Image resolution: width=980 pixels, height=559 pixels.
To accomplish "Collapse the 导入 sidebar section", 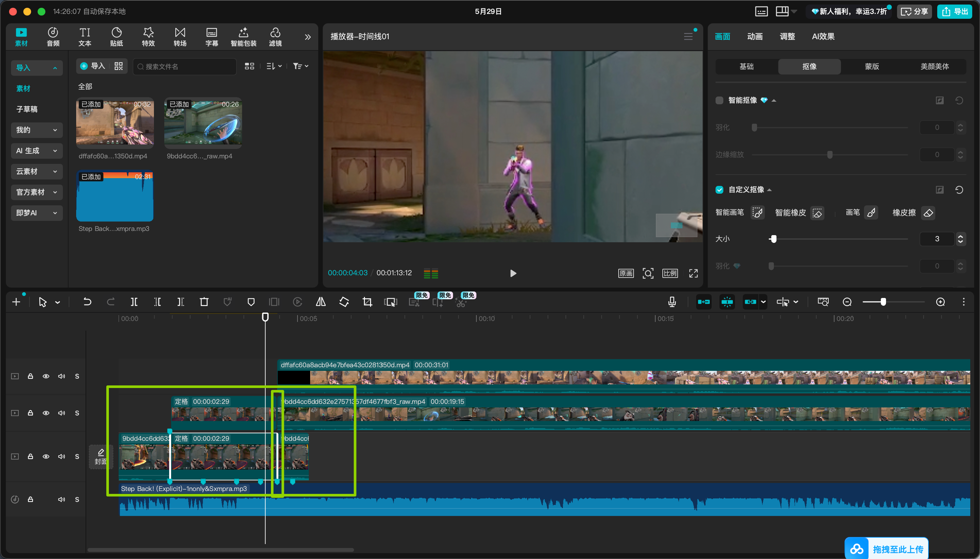I will tap(37, 68).
